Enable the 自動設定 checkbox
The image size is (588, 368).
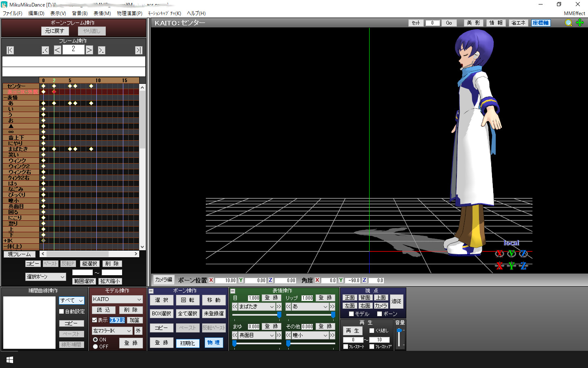62,311
